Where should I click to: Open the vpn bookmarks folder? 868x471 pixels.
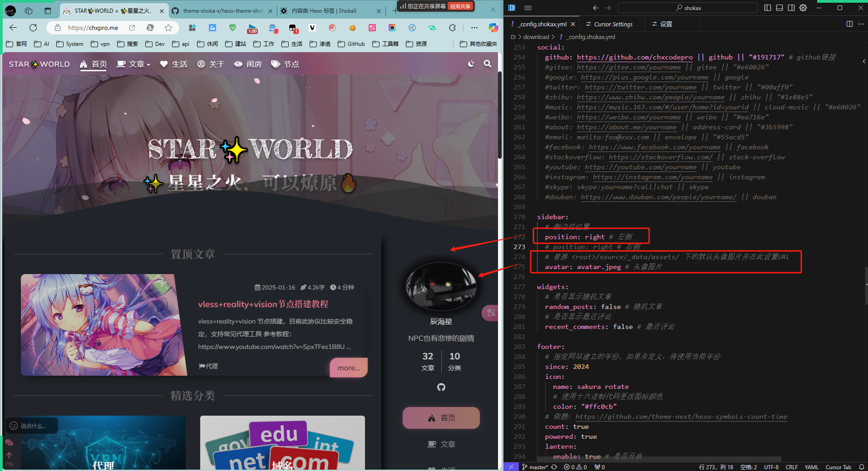click(100, 44)
